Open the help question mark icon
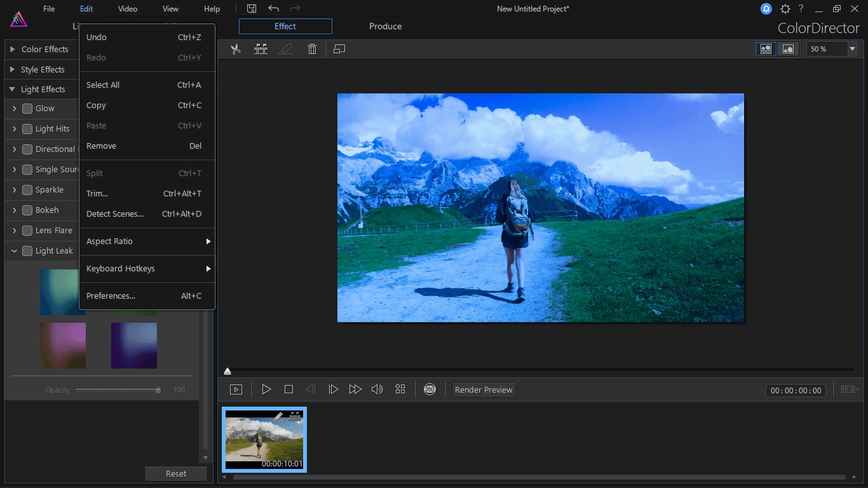This screenshot has width=868, height=488. (801, 9)
